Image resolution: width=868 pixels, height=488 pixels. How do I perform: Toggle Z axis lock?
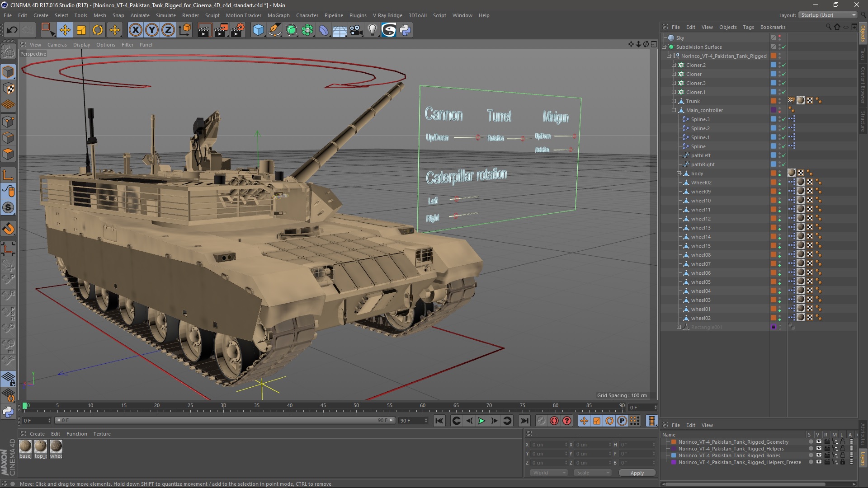point(168,30)
